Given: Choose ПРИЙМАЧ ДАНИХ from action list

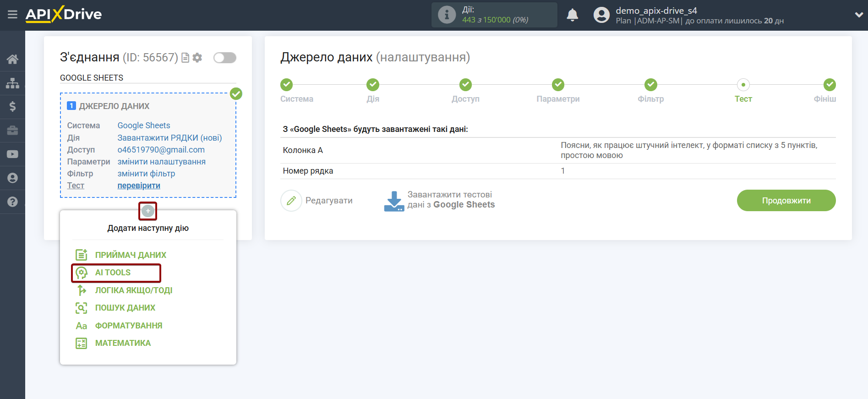Looking at the screenshot, I should point(130,255).
